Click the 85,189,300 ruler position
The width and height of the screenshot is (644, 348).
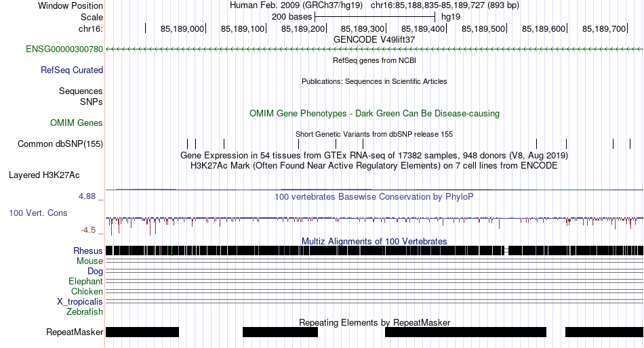click(363, 28)
